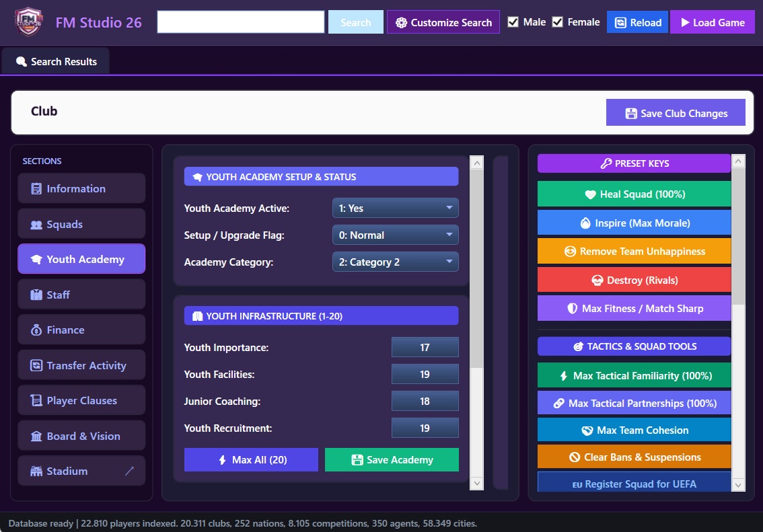Click the light blue Search button
Image resolution: width=763 pixels, height=532 pixels.
click(x=356, y=22)
